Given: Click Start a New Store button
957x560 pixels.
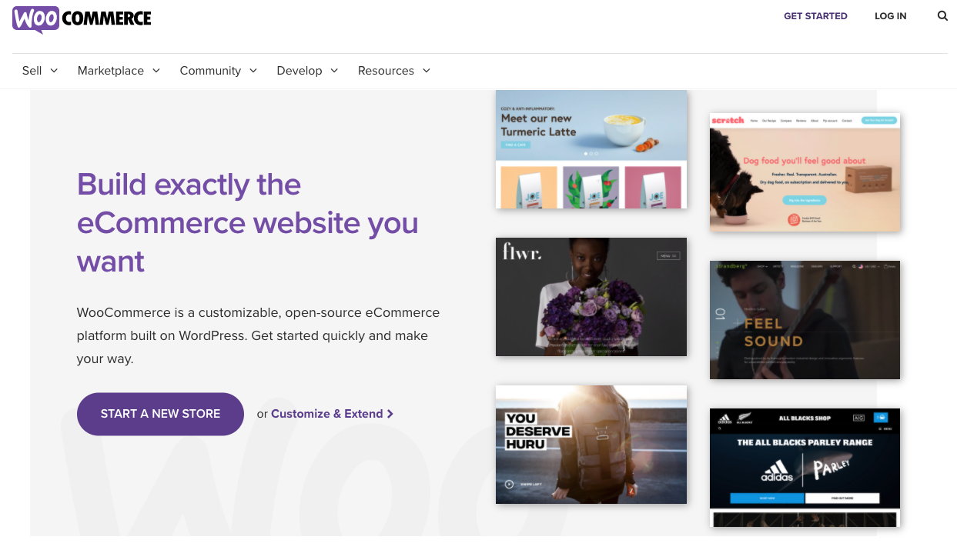Looking at the screenshot, I should point(160,414).
